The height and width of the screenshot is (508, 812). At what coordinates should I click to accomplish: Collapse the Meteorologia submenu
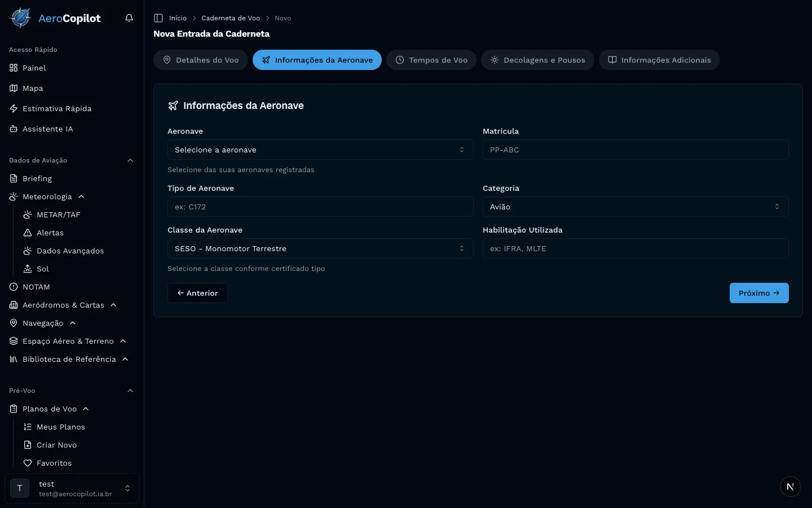(81, 196)
